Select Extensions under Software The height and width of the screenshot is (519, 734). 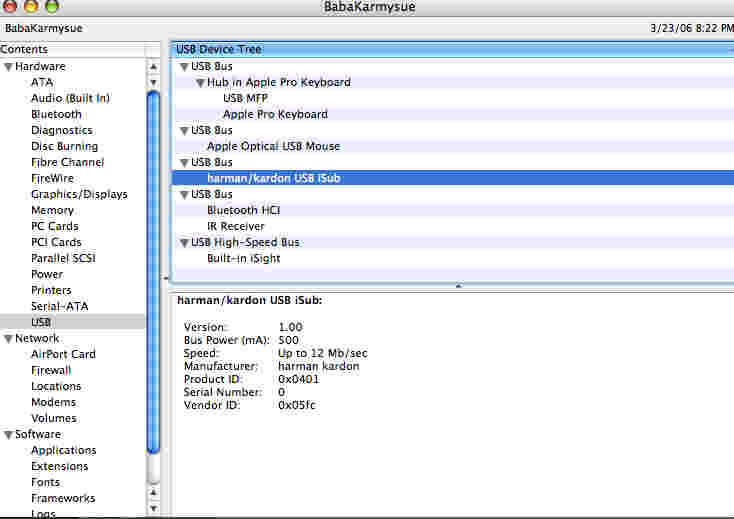[x=59, y=466]
